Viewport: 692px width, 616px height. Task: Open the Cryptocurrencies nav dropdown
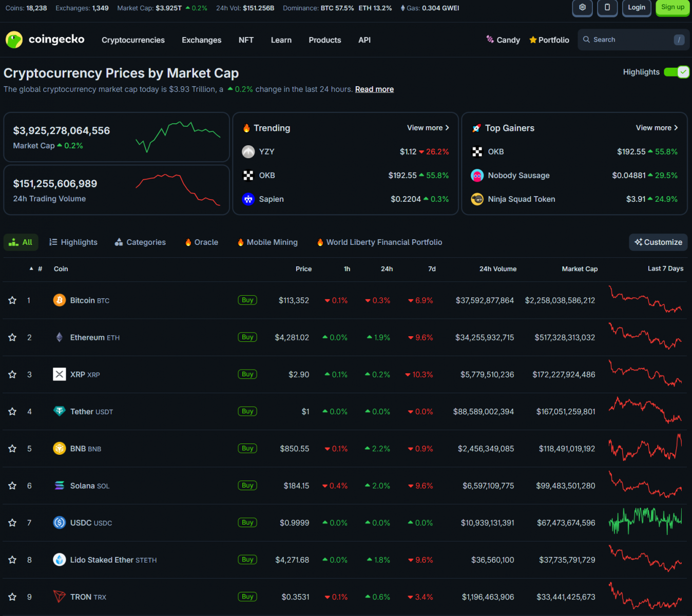click(x=133, y=40)
